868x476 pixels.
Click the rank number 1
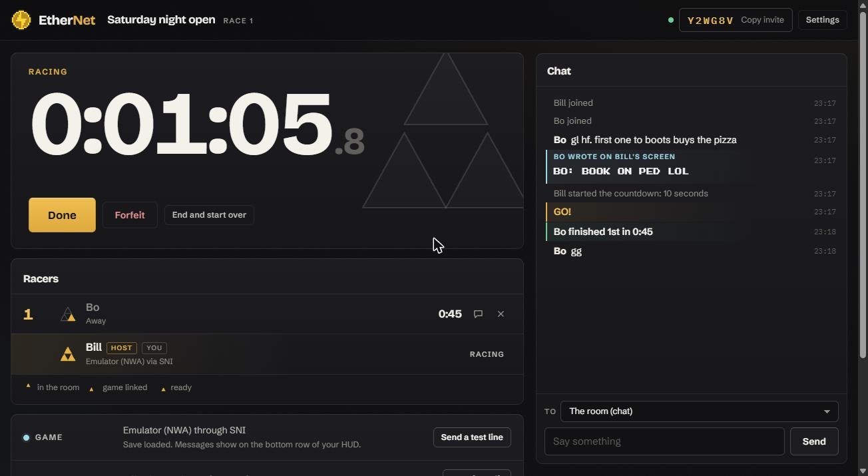28,314
